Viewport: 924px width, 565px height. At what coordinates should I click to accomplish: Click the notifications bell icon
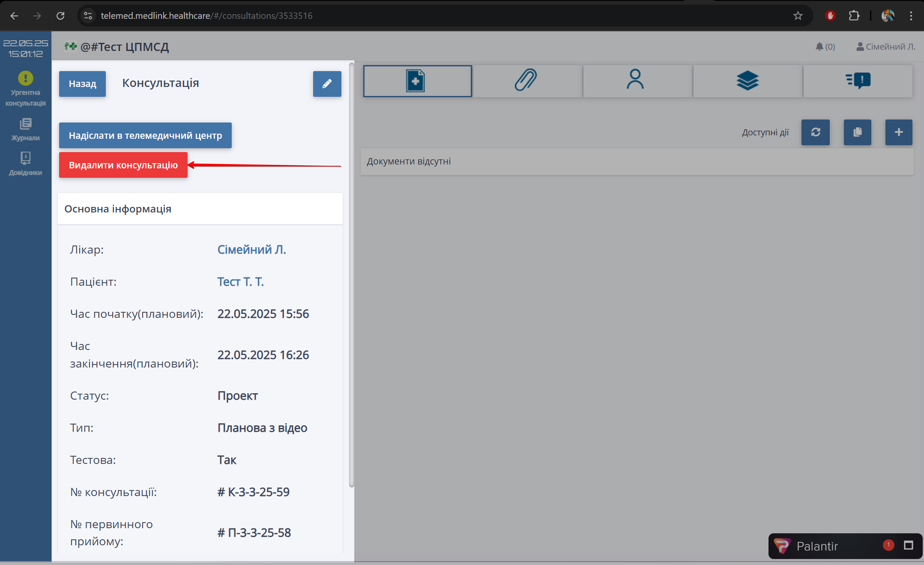pyautogui.click(x=819, y=47)
